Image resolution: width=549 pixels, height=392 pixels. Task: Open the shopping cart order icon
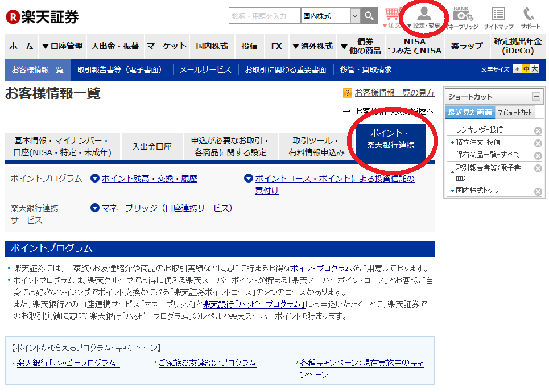pos(393,17)
